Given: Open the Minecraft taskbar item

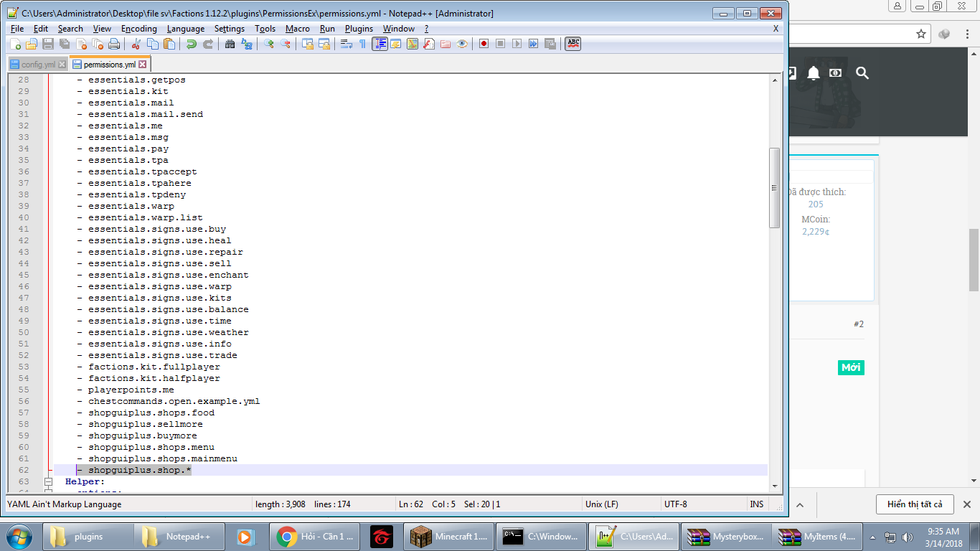Looking at the screenshot, I should [x=450, y=536].
